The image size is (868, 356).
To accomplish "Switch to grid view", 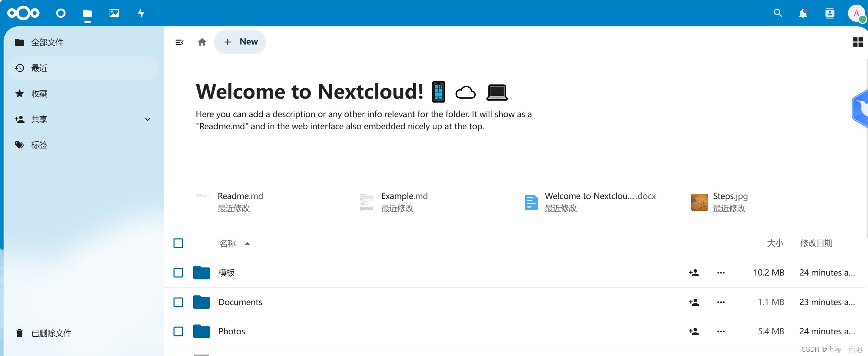I will 858,42.
